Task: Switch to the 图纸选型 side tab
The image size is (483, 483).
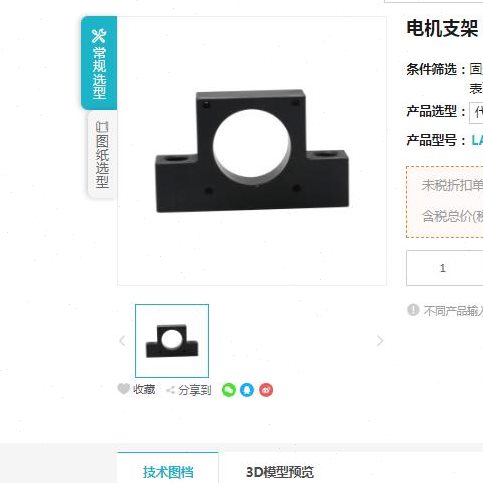Action: (x=102, y=155)
